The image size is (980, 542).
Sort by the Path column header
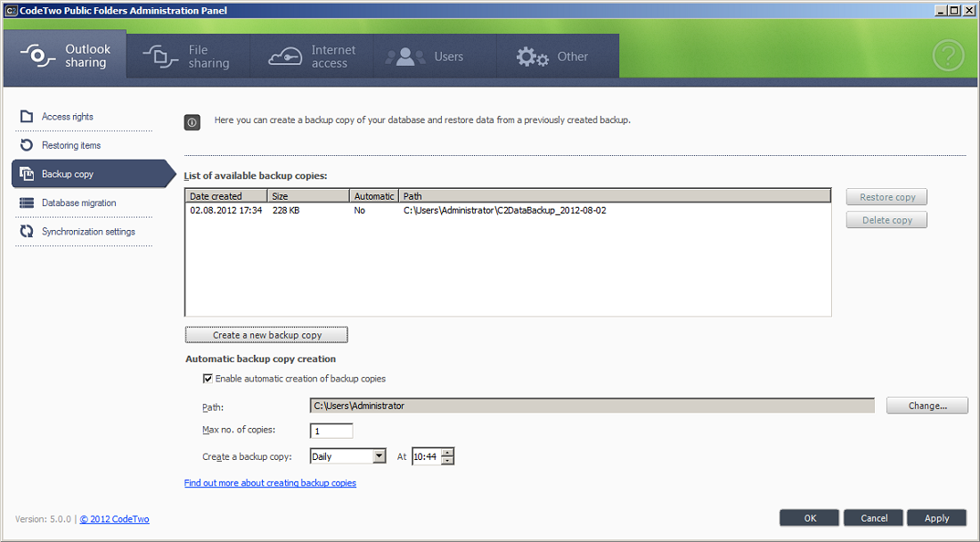tap(615, 196)
